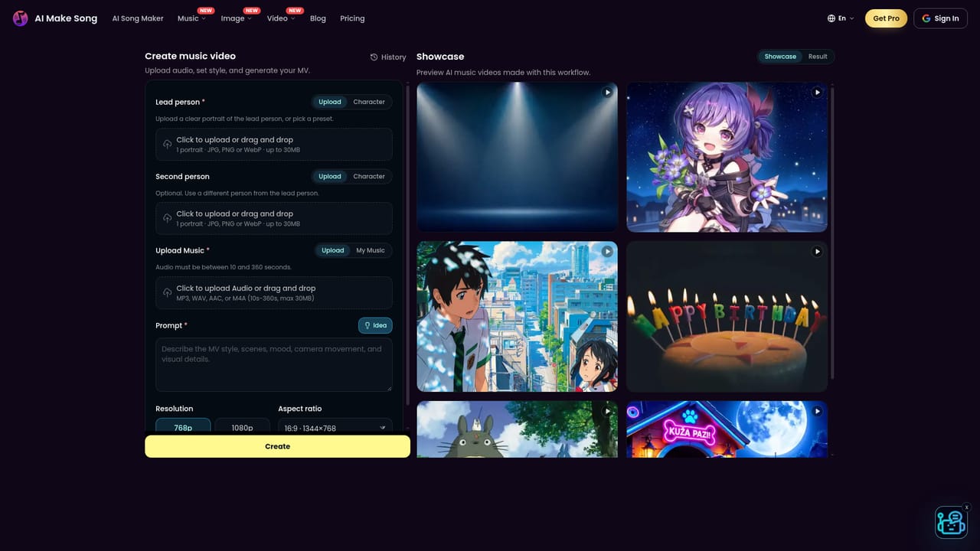
Task: Switch Second person to Character
Action: [x=369, y=176]
